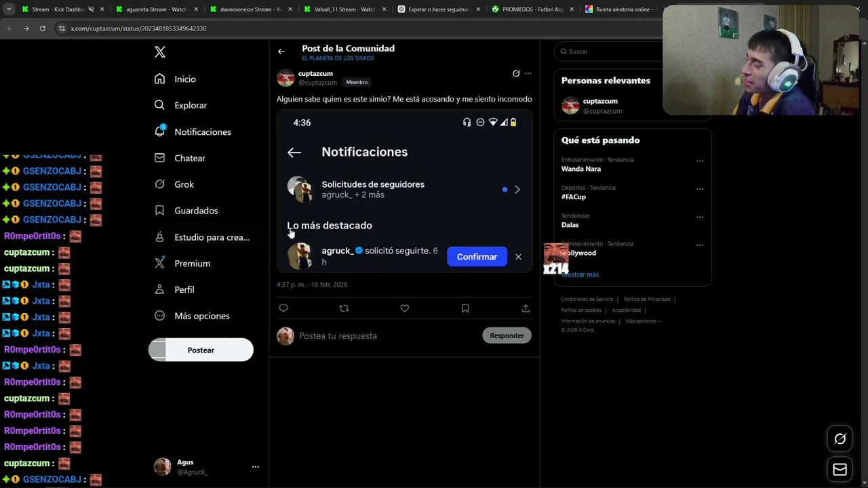Open the site information icon in address bar

61,28
